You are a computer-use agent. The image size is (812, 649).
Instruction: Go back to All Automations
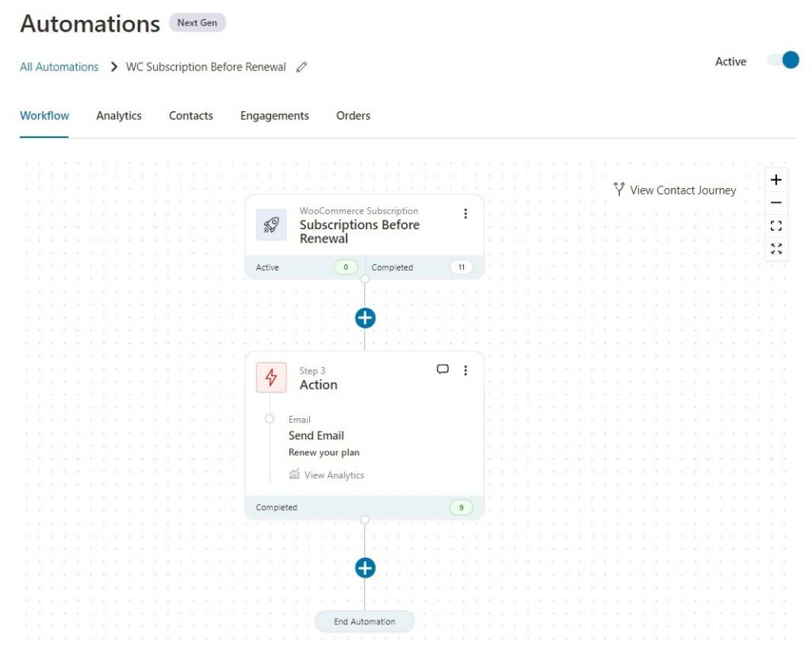coord(59,67)
